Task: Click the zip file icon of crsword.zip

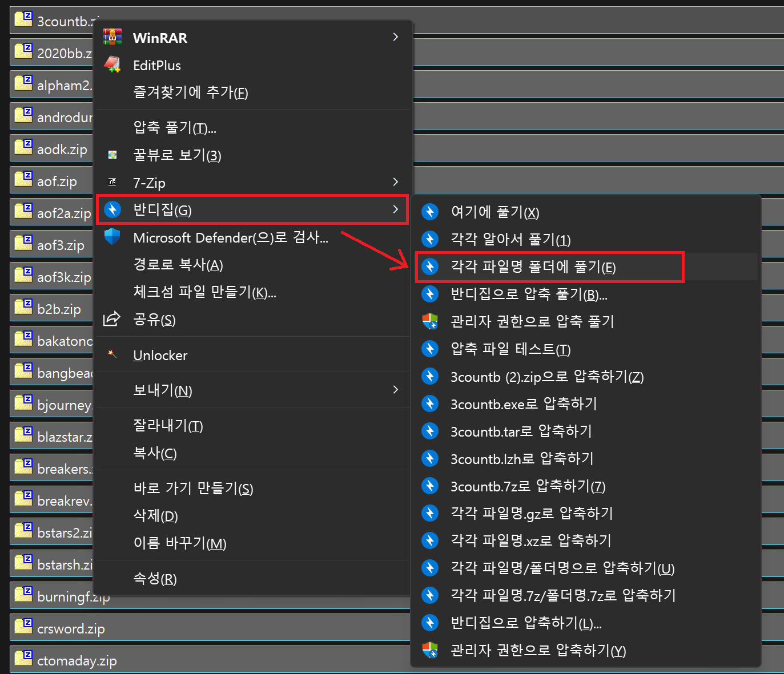Action: pos(23,627)
